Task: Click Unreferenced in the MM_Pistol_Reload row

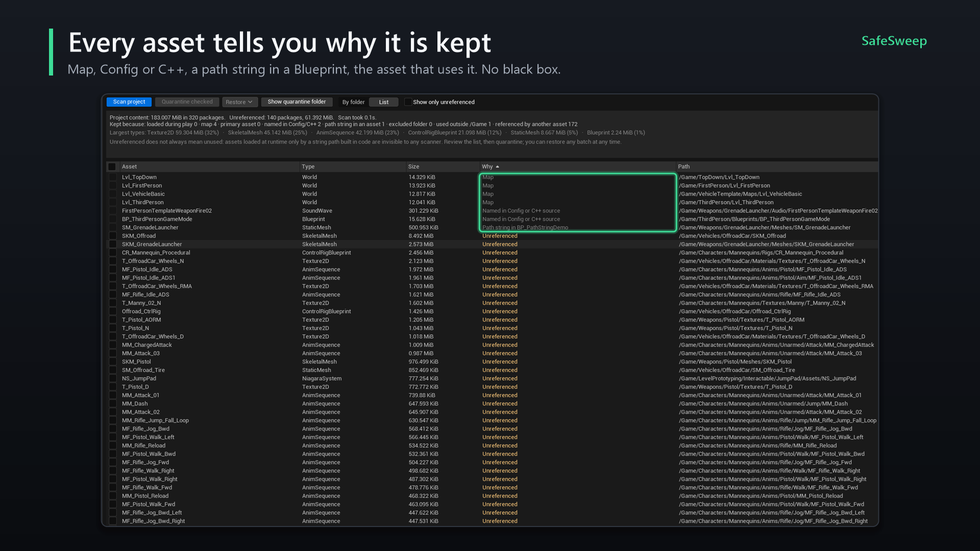Action: tap(500, 496)
